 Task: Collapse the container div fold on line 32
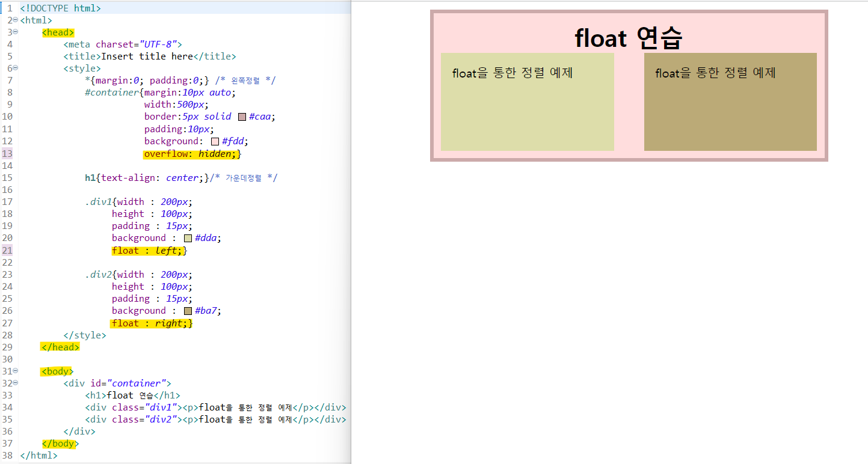point(15,383)
